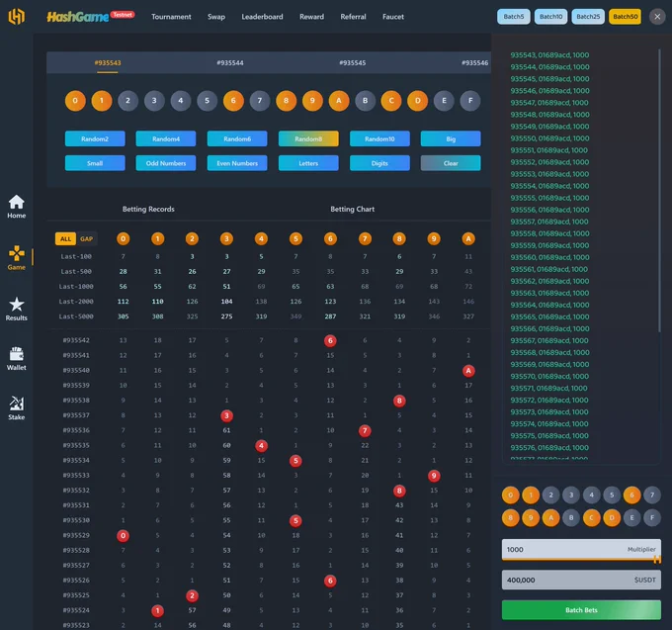Toggle letter ball F in main selector

coord(470,101)
